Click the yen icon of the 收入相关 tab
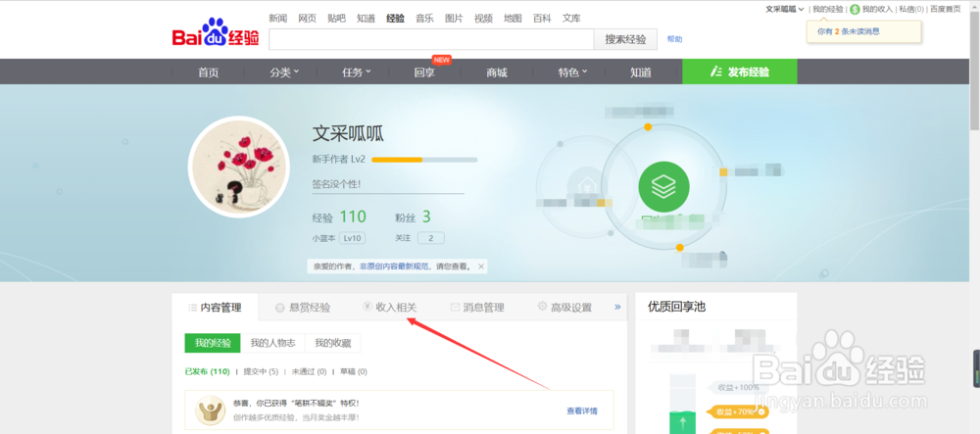 [x=367, y=307]
